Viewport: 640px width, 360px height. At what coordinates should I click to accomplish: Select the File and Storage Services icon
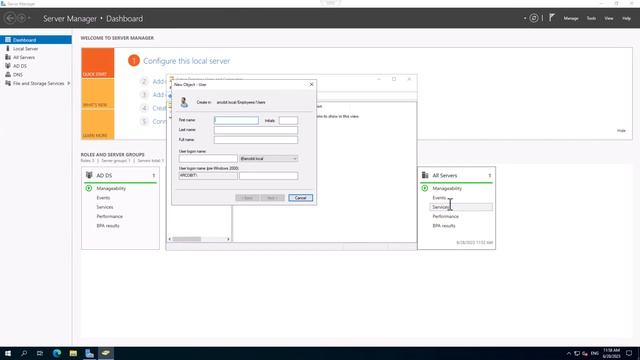(8, 83)
